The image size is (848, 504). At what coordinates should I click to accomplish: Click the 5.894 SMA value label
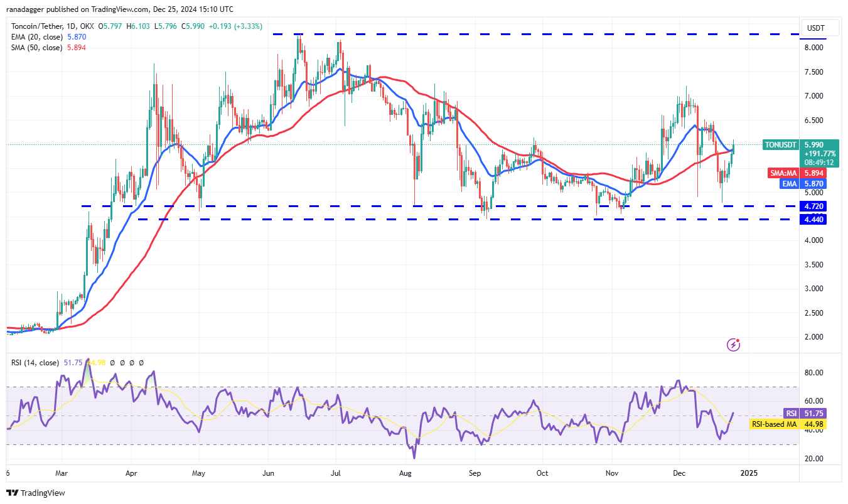point(813,173)
